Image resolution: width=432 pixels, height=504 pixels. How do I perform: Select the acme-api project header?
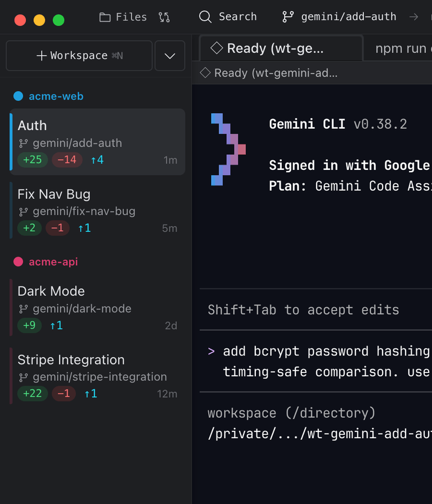(x=46, y=262)
